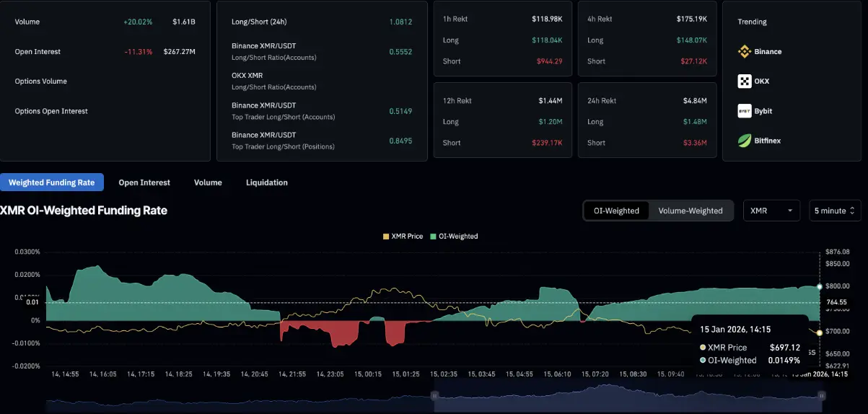This screenshot has width=868, height=414.
Task: Click the left handle of the range slider
Action: tap(434, 395)
